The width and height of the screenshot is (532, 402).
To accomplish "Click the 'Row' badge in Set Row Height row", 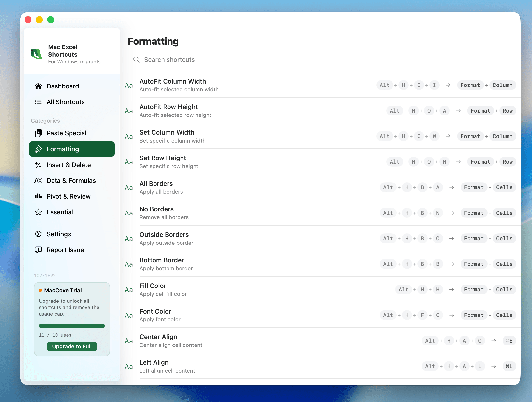I will click(508, 162).
